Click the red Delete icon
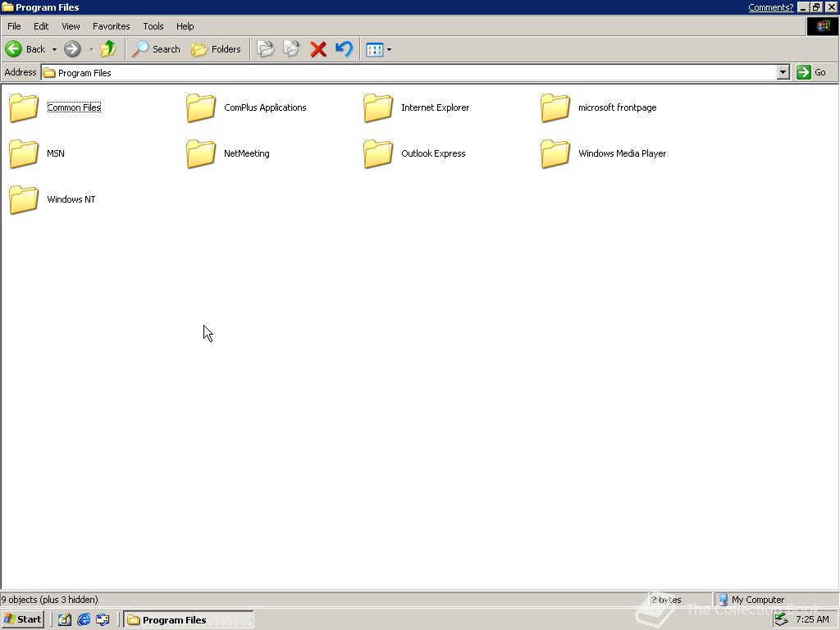 click(x=318, y=49)
